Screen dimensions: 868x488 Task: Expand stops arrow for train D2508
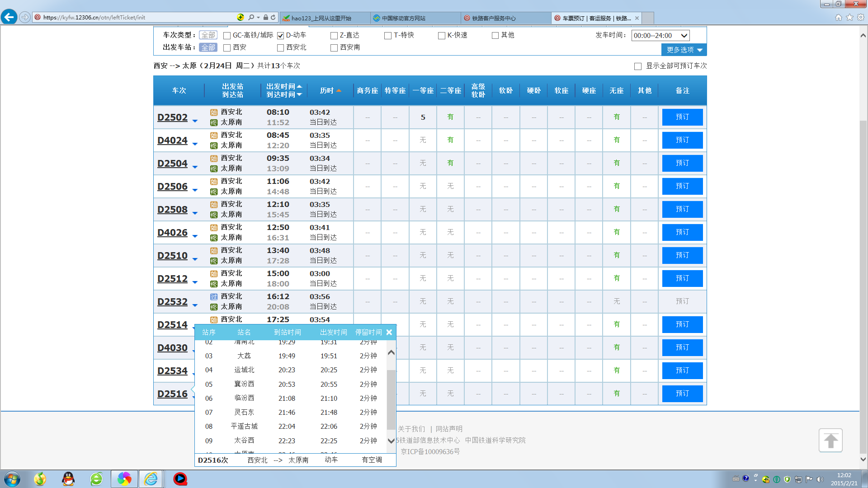[x=195, y=213]
